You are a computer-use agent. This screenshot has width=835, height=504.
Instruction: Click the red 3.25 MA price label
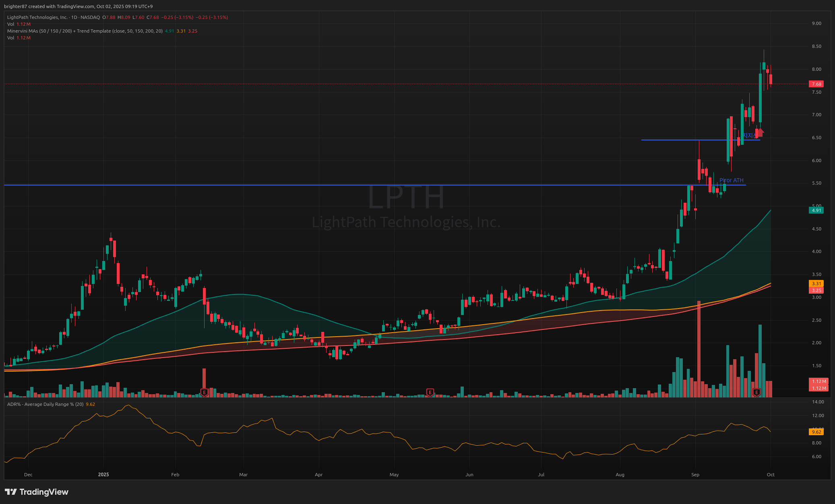click(816, 290)
